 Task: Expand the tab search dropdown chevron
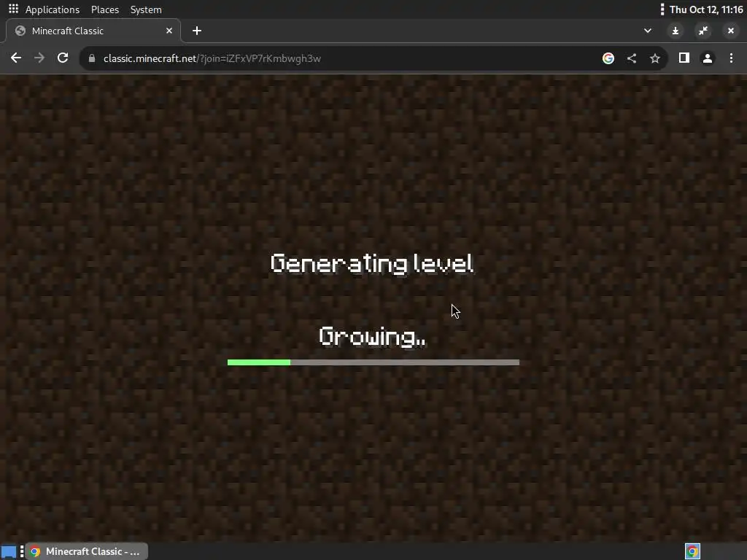pos(648,31)
